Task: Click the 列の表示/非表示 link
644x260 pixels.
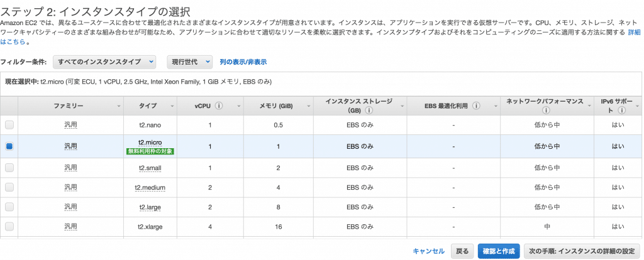Action: [x=243, y=62]
